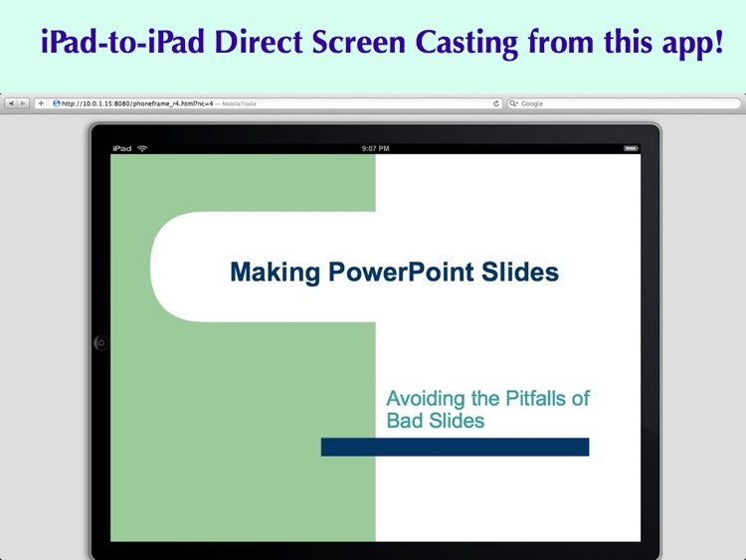Go forward with the browser forward arrow
The width and height of the screenshot is (746, 560).
pyautogui.click(x=23, y=103)
